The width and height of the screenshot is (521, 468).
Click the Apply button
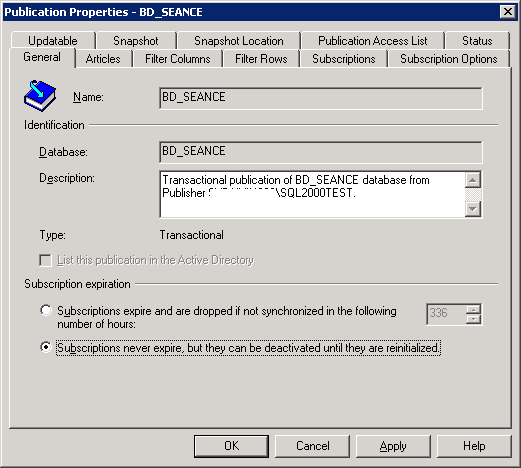pyautogui.click(x=393, y=446)
